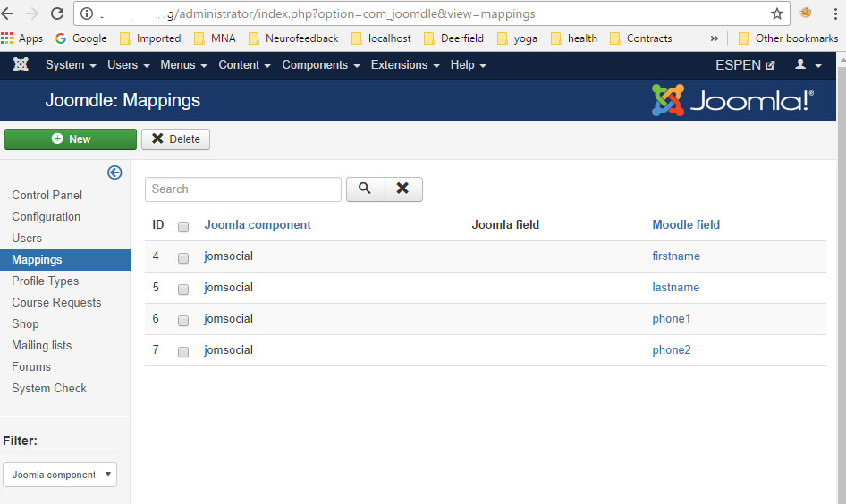Reload the page in the browser
This screenshot has width=846, height=504.
57,13
